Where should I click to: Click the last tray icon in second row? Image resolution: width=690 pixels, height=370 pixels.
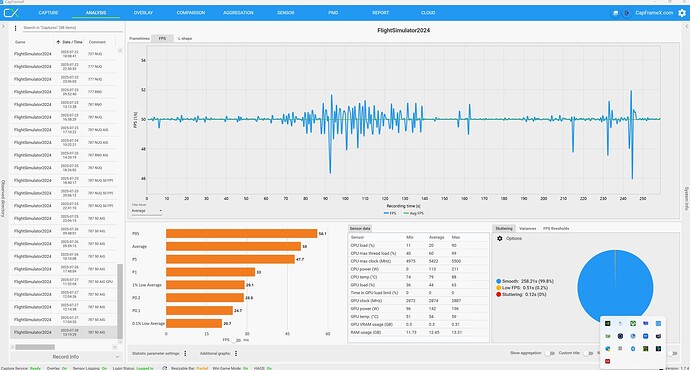click(658, 336)
